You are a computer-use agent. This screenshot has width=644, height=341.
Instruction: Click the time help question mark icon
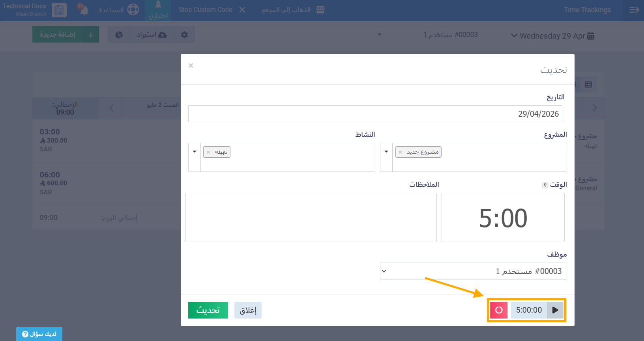click(545, 185)
